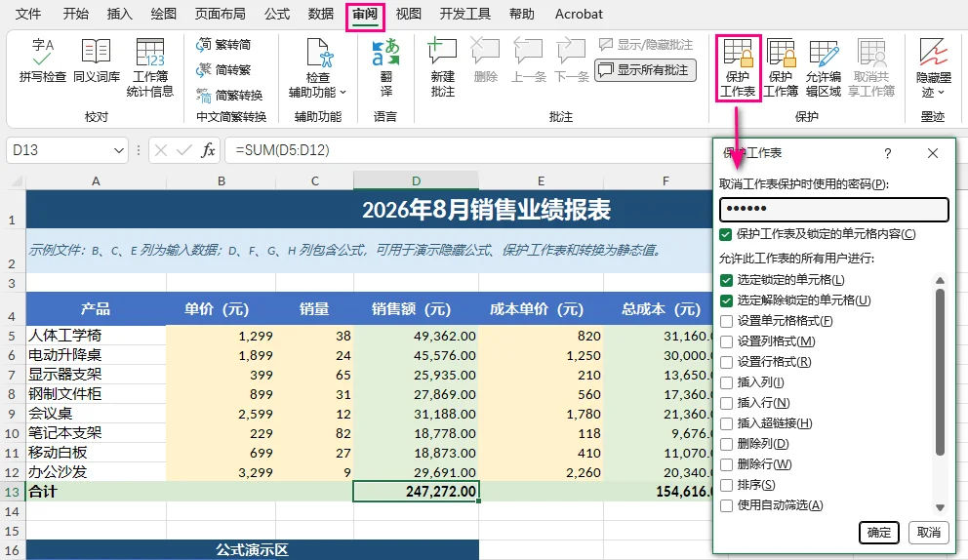This screenshot has height=560, width=968.
Task: Add a comment with 新建批注
Action: point(443,67)
